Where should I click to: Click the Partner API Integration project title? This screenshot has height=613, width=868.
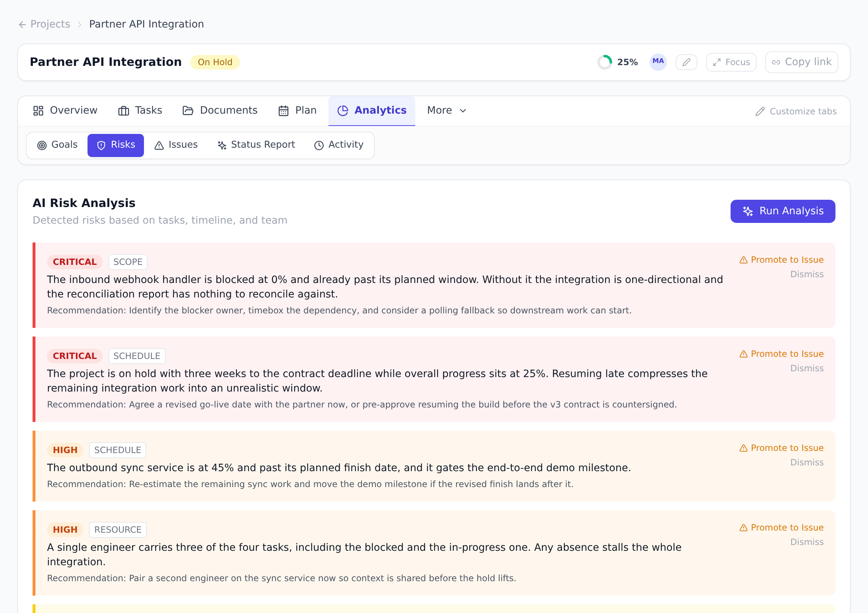tap(106, 62)
